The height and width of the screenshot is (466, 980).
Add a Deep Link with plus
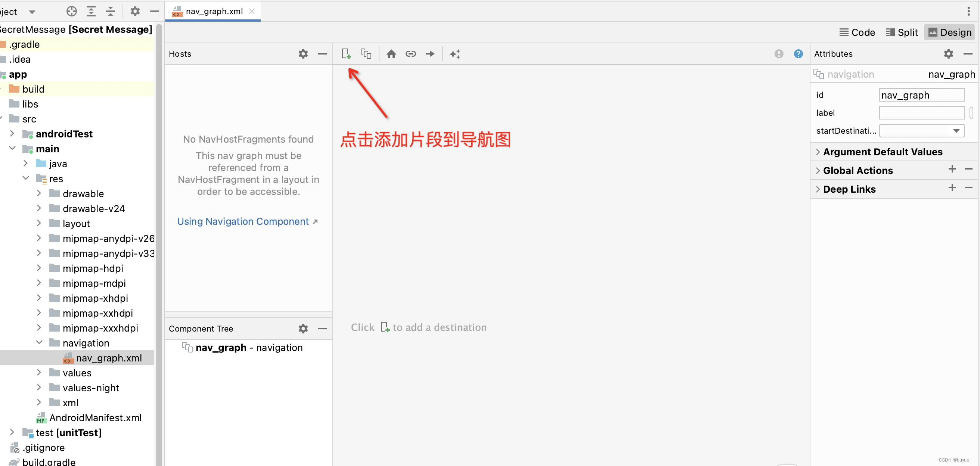pyautogui.click(x=952, y=187)
